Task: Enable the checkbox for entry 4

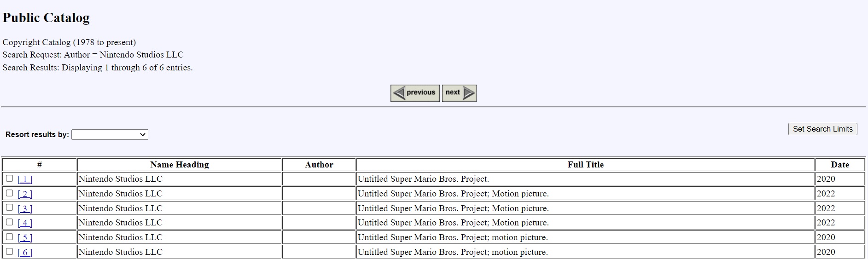Action: (x=10, y=222)
